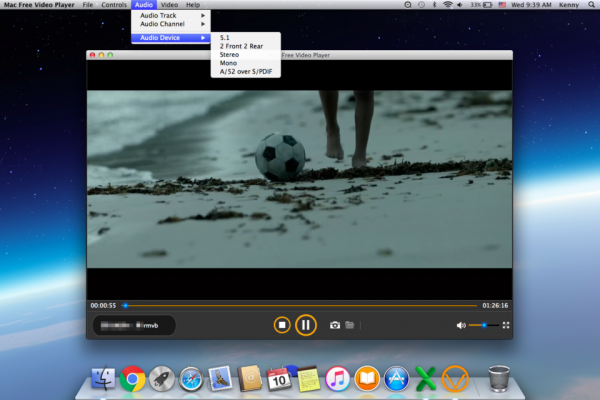Open the green X app in the Dock
Viewport: 600px width, 400px height.
[x=426, y=379]
